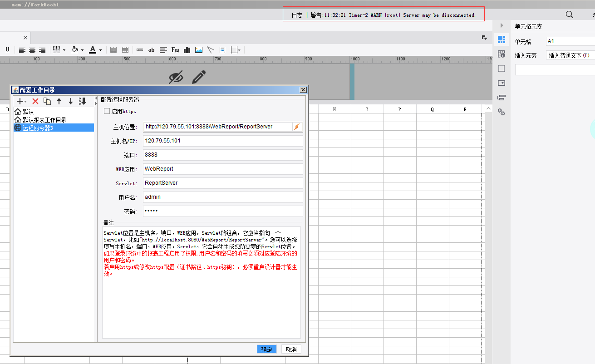Image resolution: width=595 pixels, height=364 pixels.
Task: Click the pencil edit icon in the gray area
Action: pos(198,77)
